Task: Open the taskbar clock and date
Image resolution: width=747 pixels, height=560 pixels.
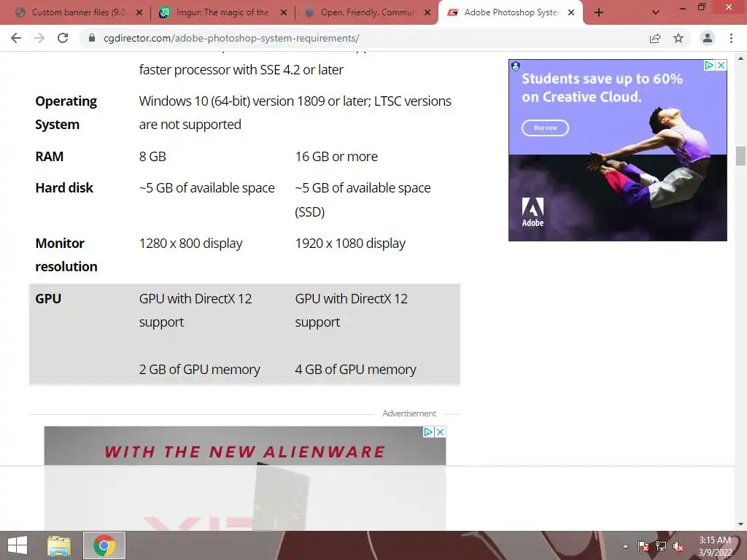Action: 715,546
